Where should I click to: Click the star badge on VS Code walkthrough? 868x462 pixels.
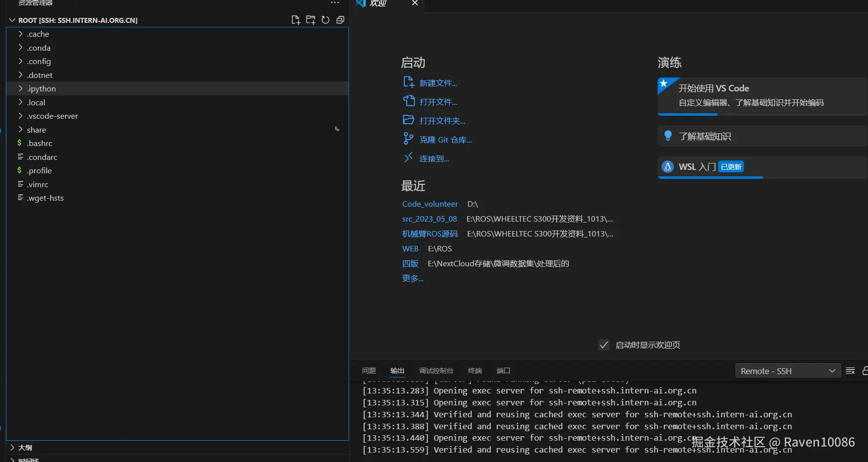664,83
